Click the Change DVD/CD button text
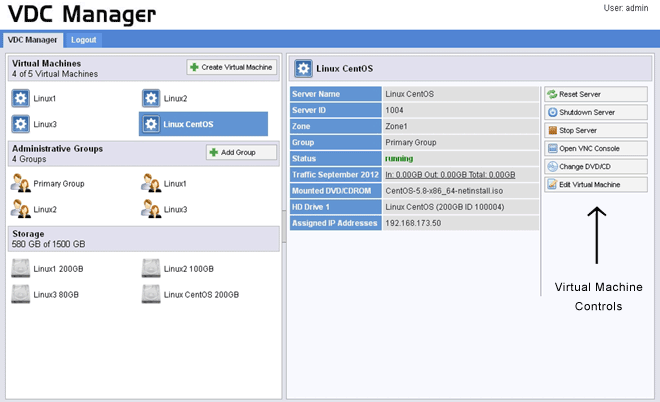Screen dimensions: 660x402 [585, 167]
